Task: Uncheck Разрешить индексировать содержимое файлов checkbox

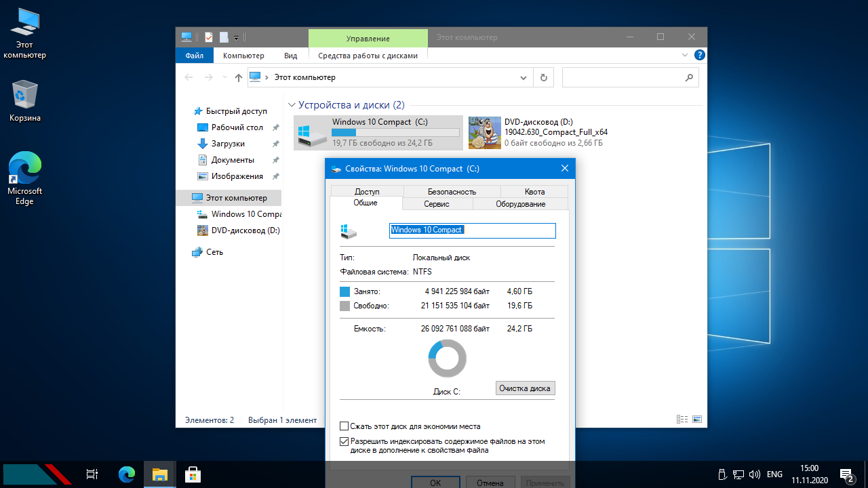Action: pos(344,441)
